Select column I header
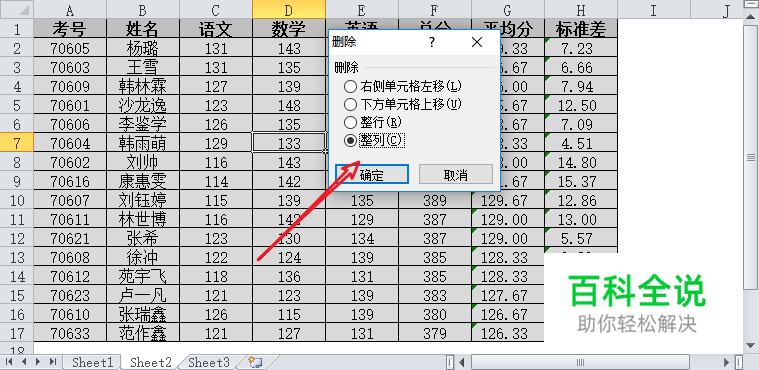This screenshot has height=370, width=759. click(x=654, y=10)
